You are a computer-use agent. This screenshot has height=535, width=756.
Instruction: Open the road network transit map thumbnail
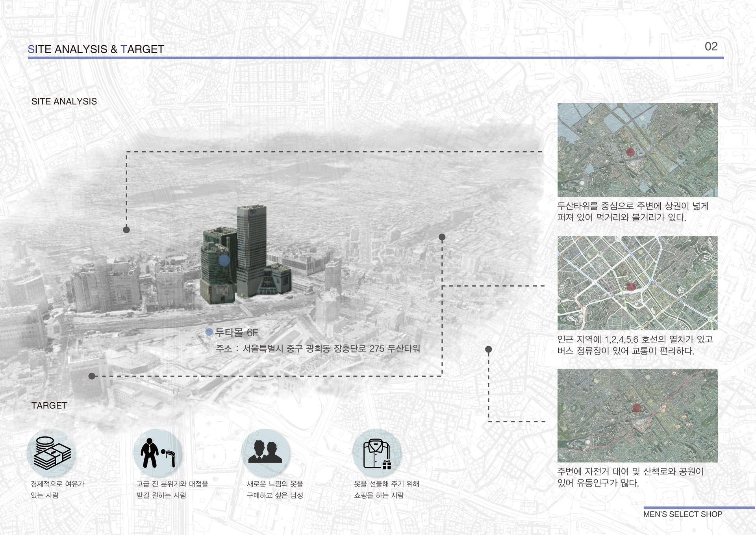(637, 283)
